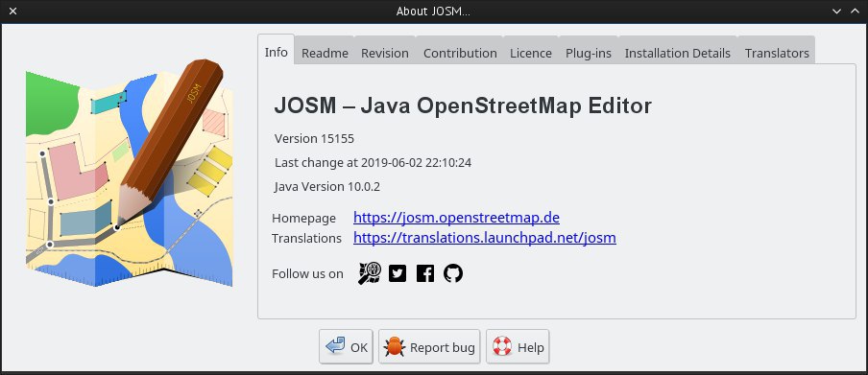Switch to the Readme tab
This screenshot has width=868, height=375.
tap(325, 53)
